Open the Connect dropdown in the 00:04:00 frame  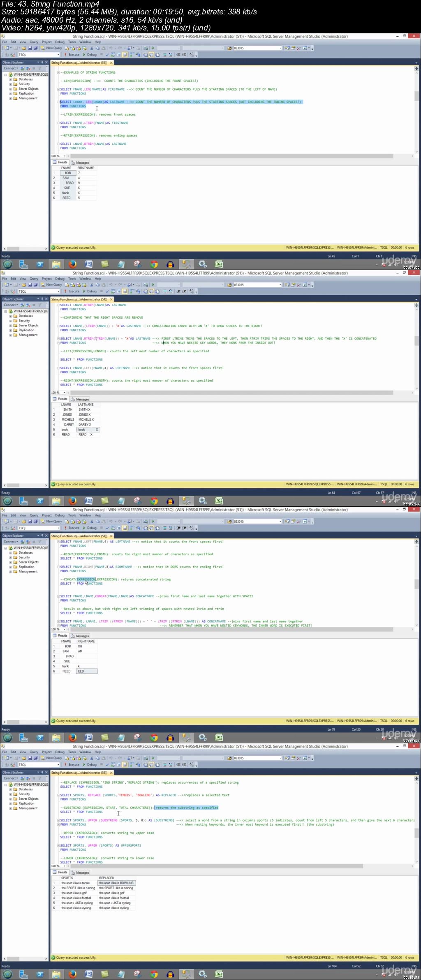[11, 68]
